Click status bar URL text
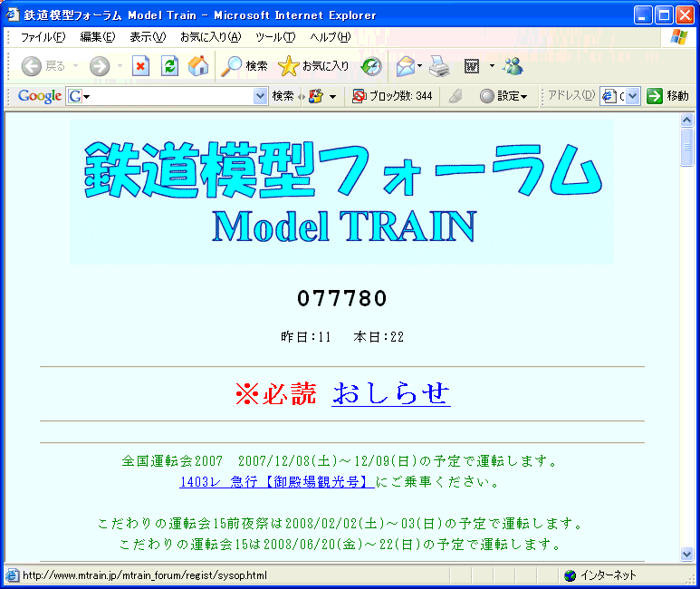Viewport: 700px width, 589px height. [145, 575]
